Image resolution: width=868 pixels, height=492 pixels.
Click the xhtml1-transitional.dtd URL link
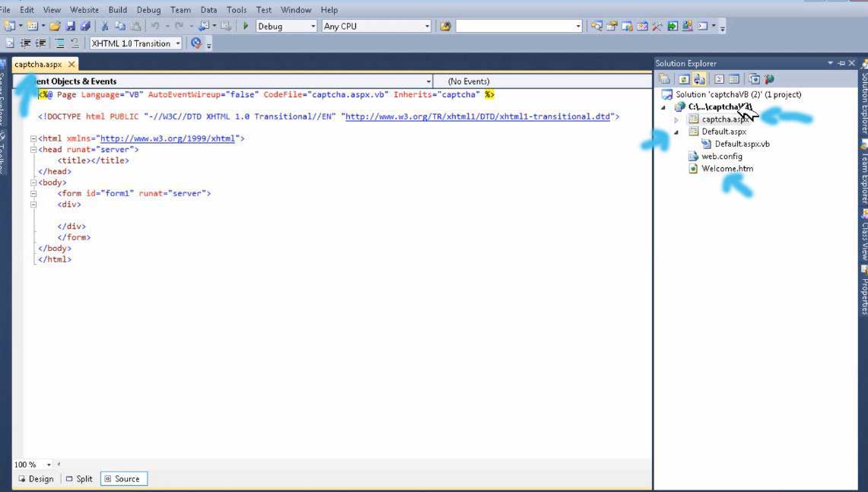[x=478, y=116]
